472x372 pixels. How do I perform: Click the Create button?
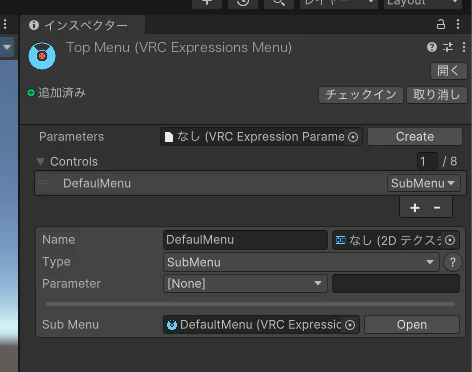(x=415, y=137)
